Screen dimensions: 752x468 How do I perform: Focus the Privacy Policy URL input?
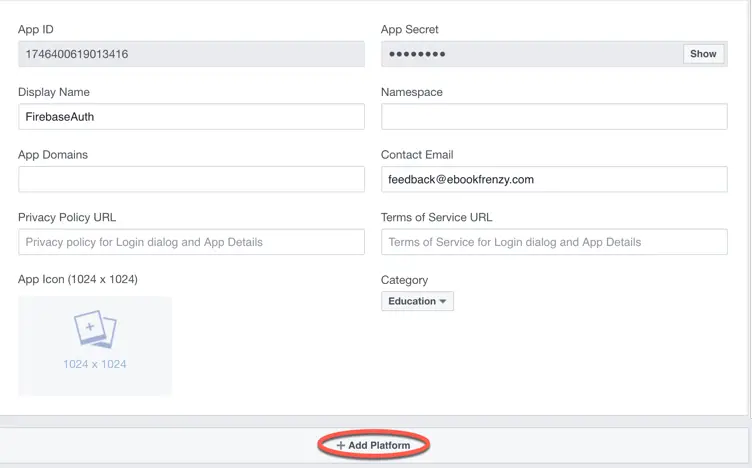(191, 242)
